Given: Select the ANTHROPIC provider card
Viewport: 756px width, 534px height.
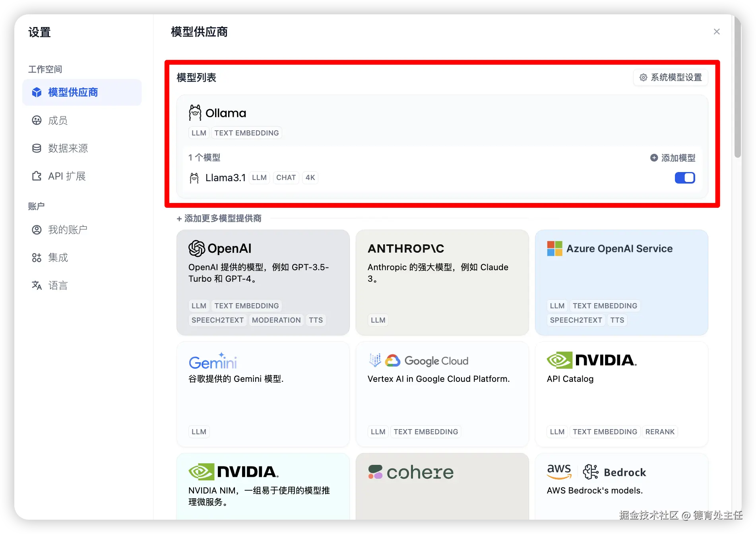Looking at the screenshot, I should click(x=442, y=282).
